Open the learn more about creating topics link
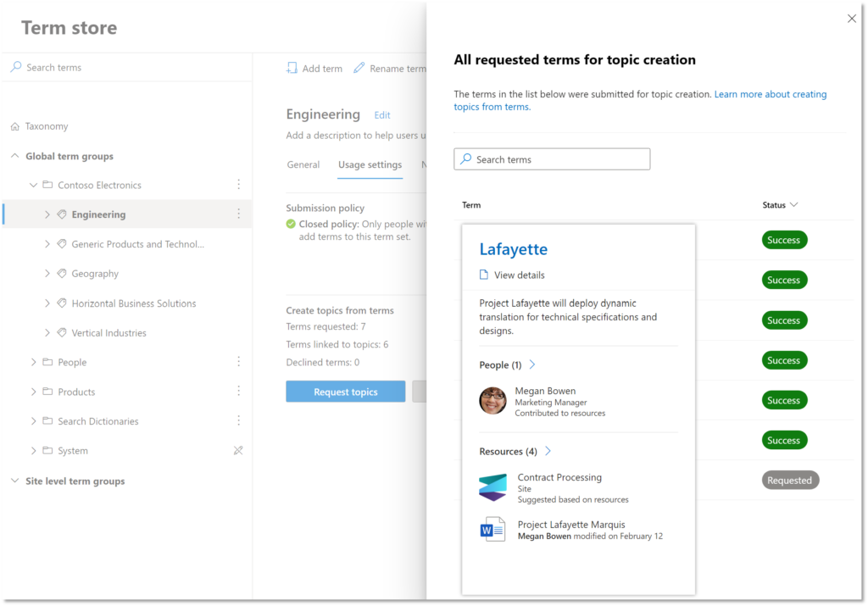Screen dimensions: 868x606 click(770, 94)
